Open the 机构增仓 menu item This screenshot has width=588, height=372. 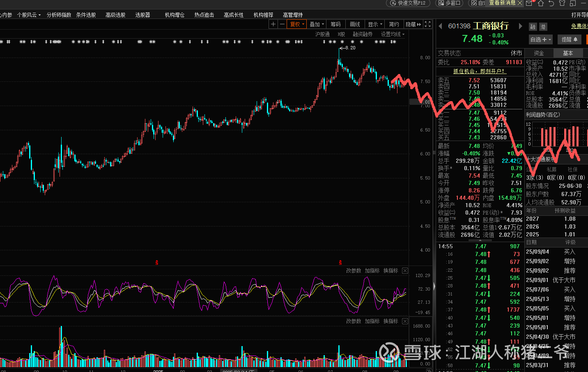(x=175, y=15)
